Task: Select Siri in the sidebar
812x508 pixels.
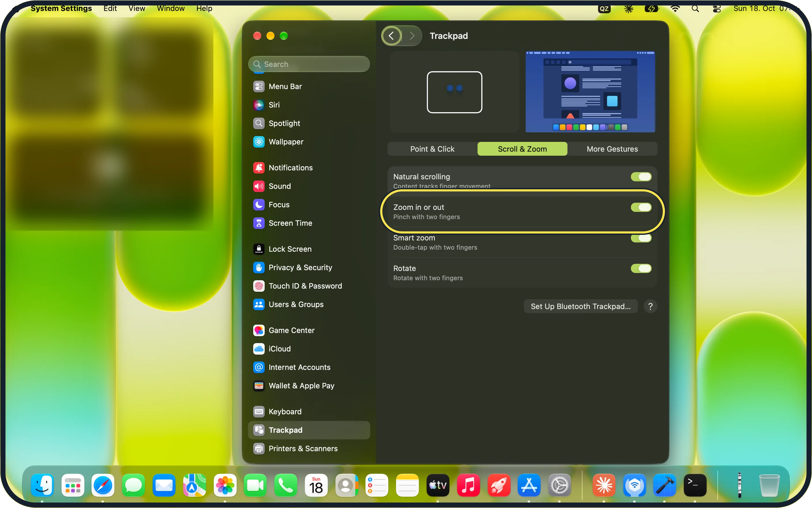Action: 309,105
